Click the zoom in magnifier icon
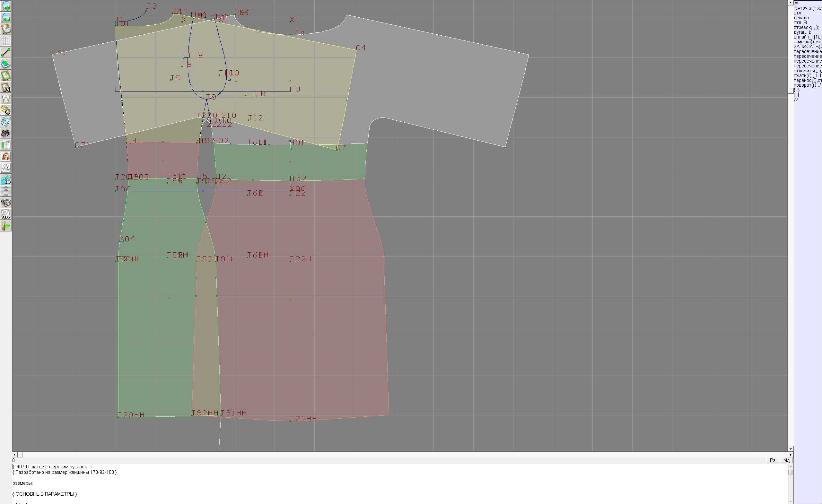Viewport: 822px width, 504px height. (x=6, y=6)
